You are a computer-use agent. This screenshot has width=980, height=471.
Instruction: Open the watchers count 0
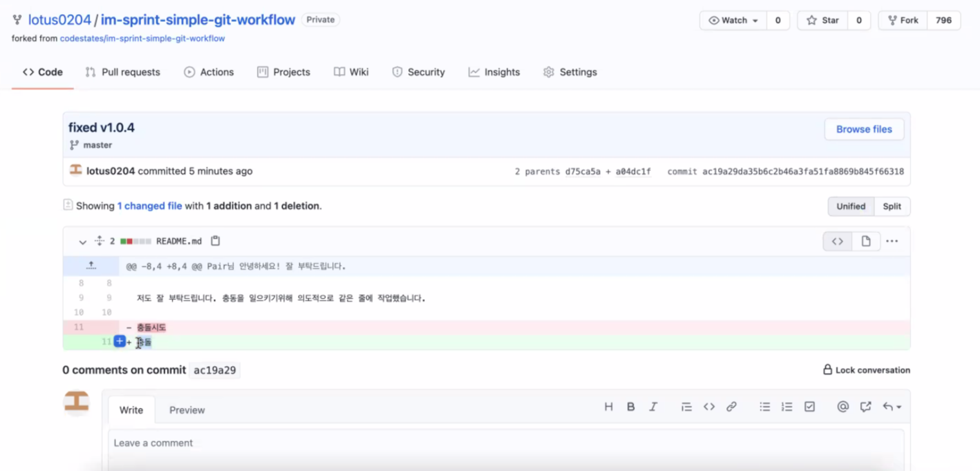click(778, 21)
